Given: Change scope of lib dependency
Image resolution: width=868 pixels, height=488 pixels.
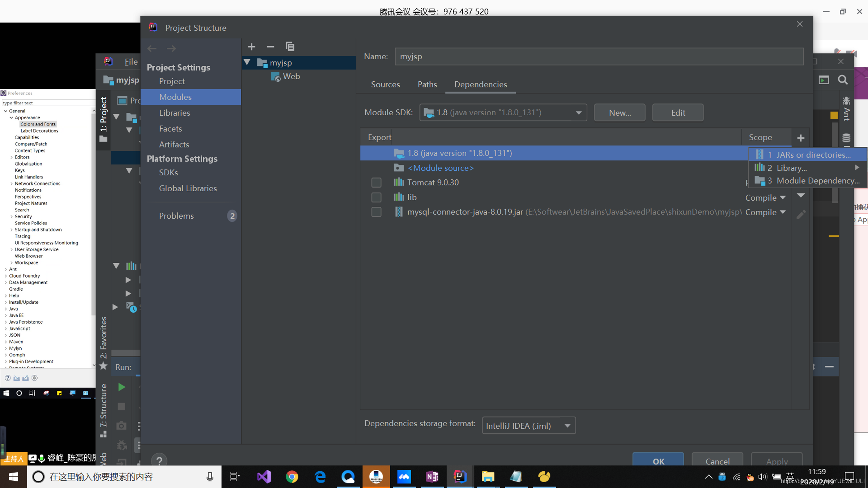Looking at the screenshot, I should (765, 197).
